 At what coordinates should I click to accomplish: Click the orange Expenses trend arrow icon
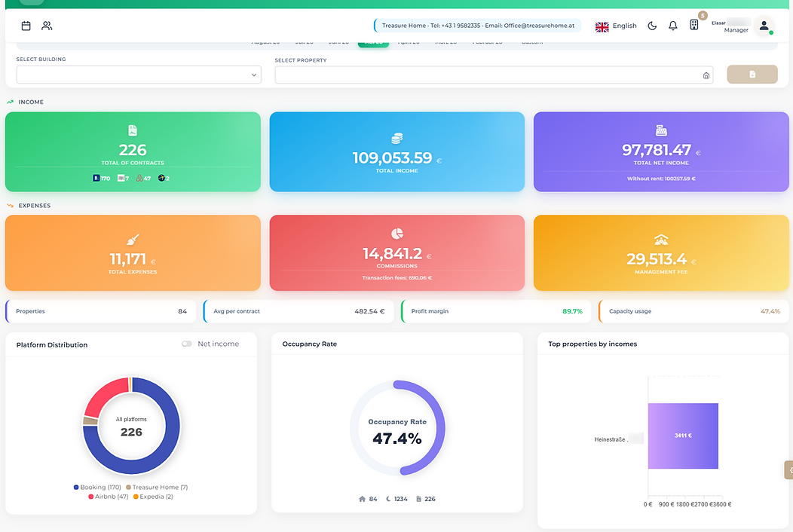coord(10,206)
